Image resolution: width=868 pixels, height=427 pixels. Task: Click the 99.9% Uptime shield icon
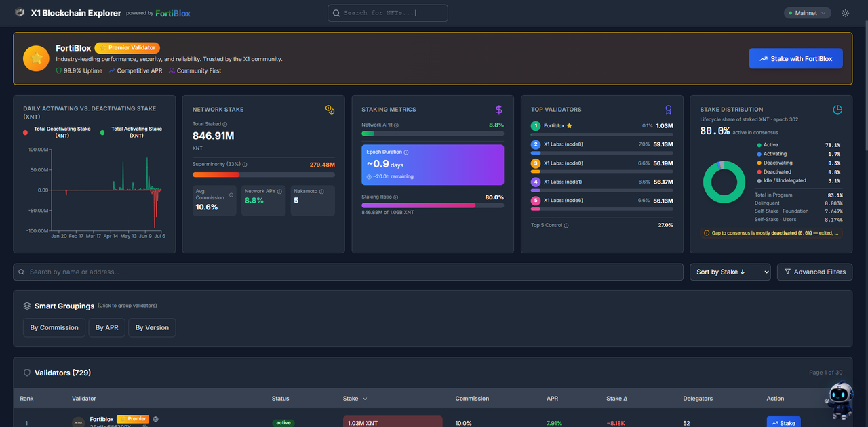(59, 70)
